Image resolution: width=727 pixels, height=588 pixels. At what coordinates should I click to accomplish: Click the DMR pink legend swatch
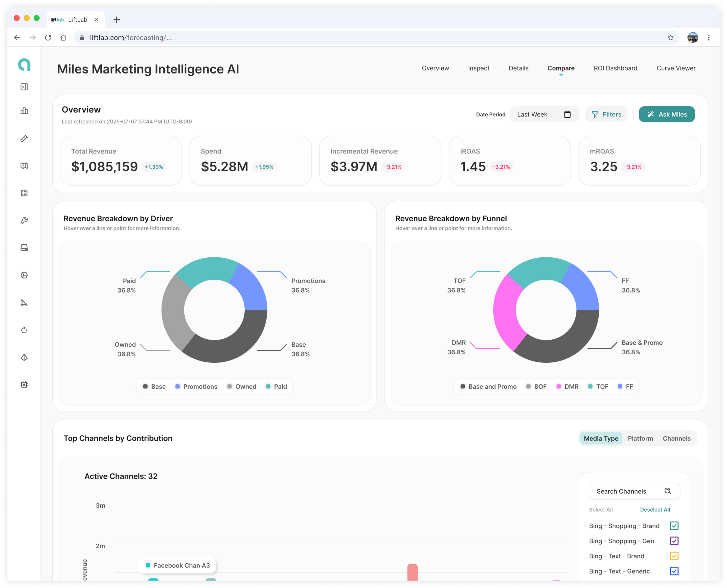coord(559,386)
